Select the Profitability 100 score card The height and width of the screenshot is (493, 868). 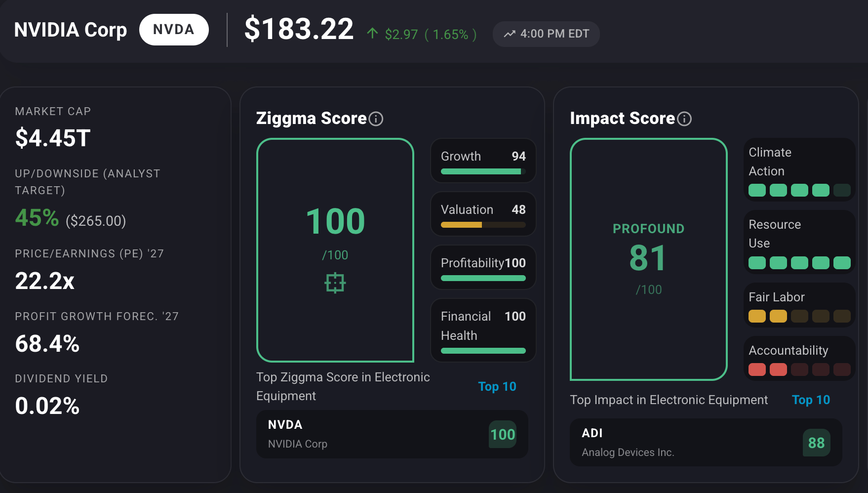tap(483, 267)
